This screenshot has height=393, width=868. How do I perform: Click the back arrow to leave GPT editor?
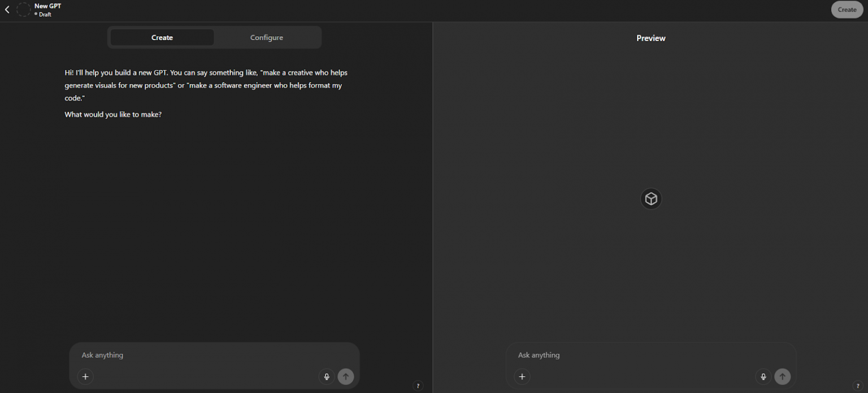tap(7, 10)
